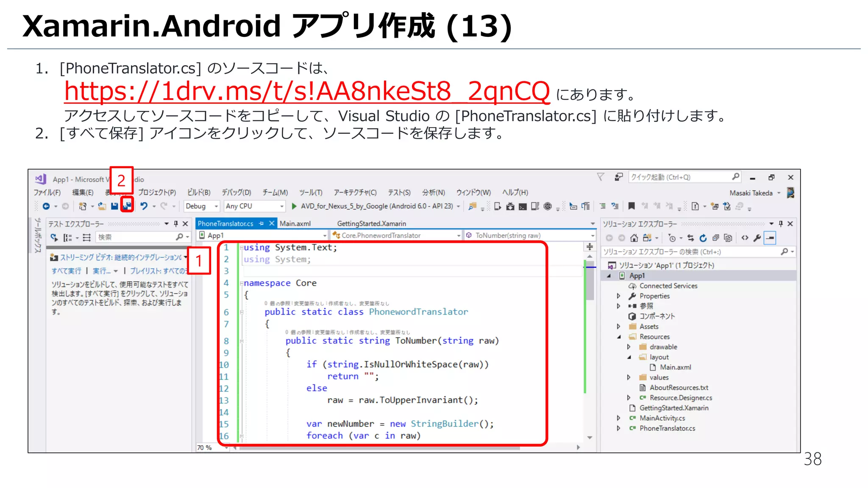Image resolution: width=868 pixels, height=488 pixels.
Task: Select Main.axml under the layout folder
Action: pyautogui.click(x=675, y=367)
